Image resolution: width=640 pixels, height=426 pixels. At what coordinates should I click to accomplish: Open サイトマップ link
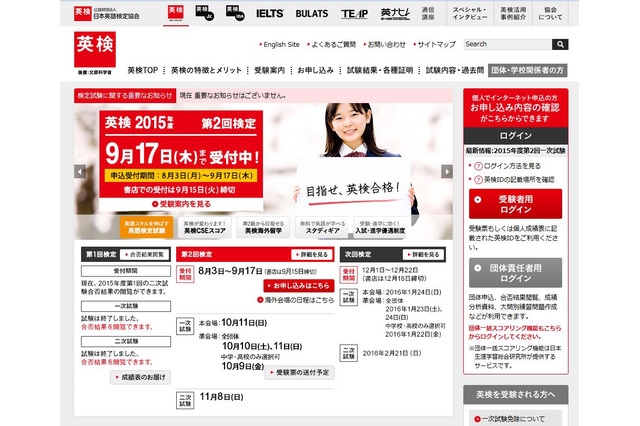[436, 44]
